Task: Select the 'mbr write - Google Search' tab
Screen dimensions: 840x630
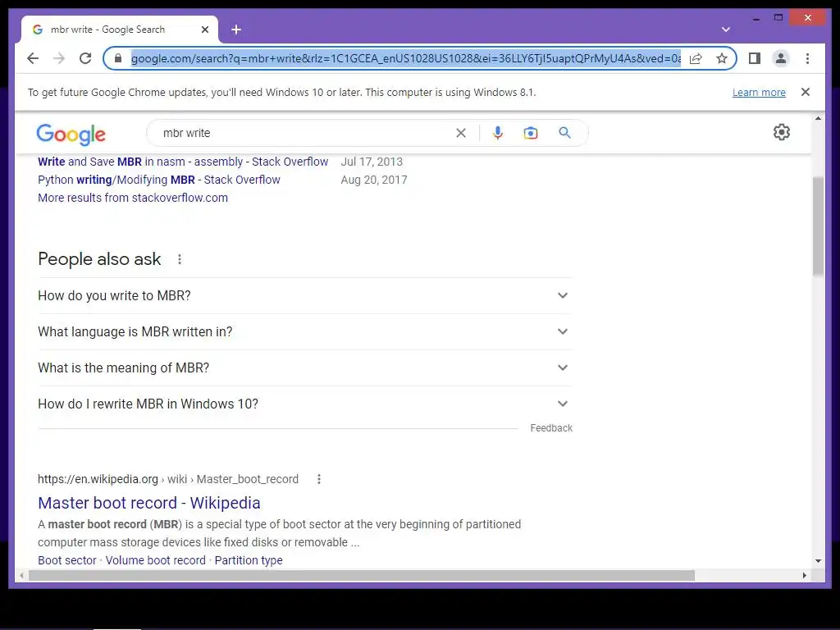Action: point(119,30)
